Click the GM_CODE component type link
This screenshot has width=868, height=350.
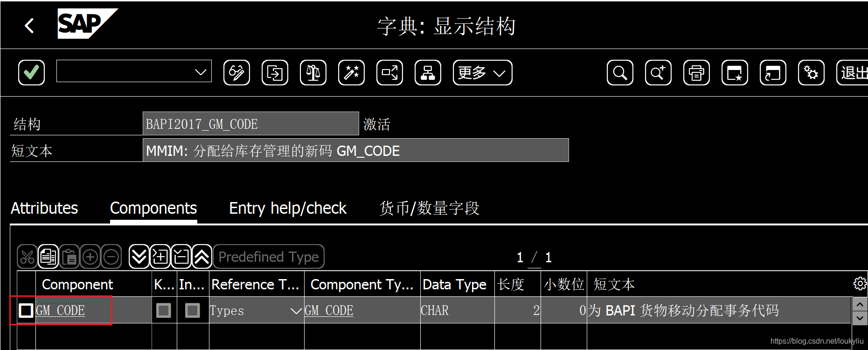tap(329, 310)
